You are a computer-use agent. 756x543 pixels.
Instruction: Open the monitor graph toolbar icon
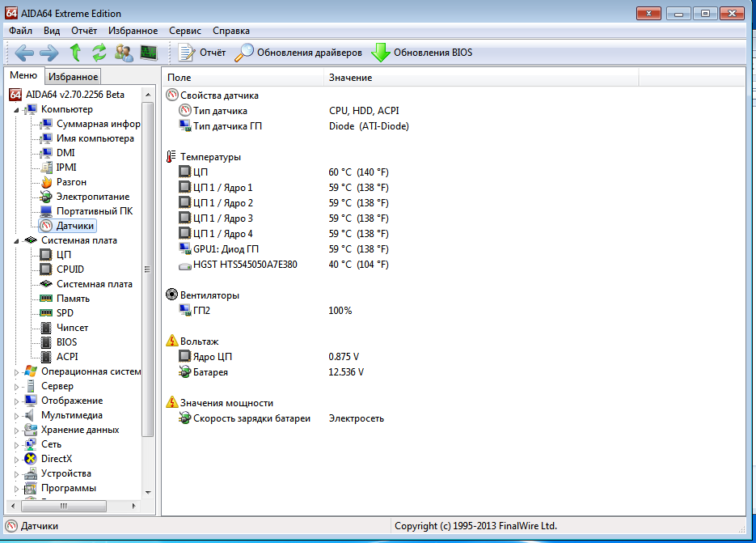coord(149,52)
